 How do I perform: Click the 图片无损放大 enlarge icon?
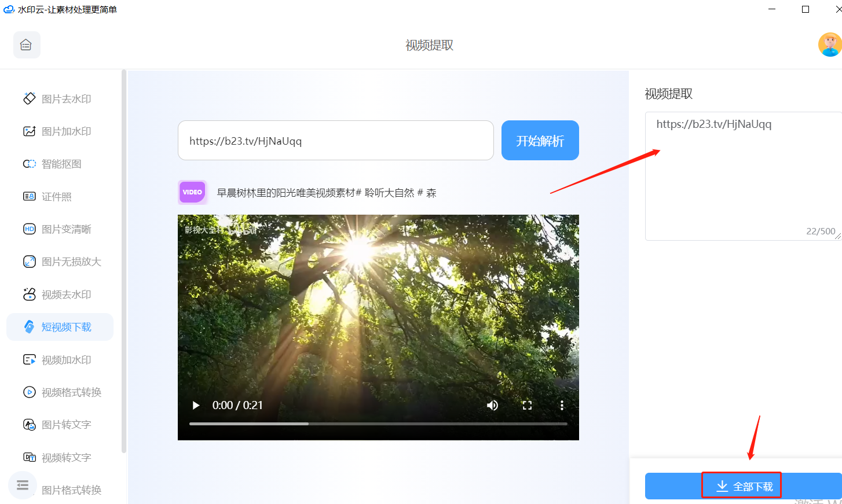(x=30, y=262)
